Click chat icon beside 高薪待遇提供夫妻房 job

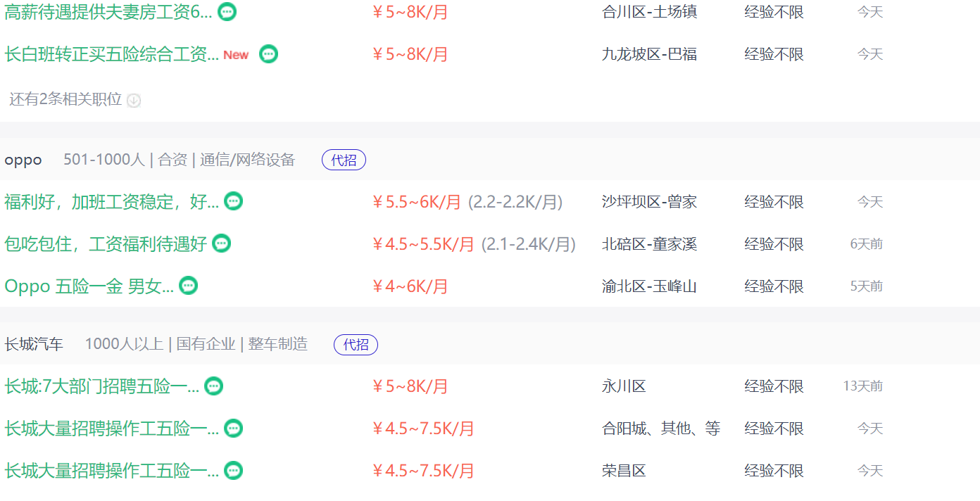click(227, 12)
